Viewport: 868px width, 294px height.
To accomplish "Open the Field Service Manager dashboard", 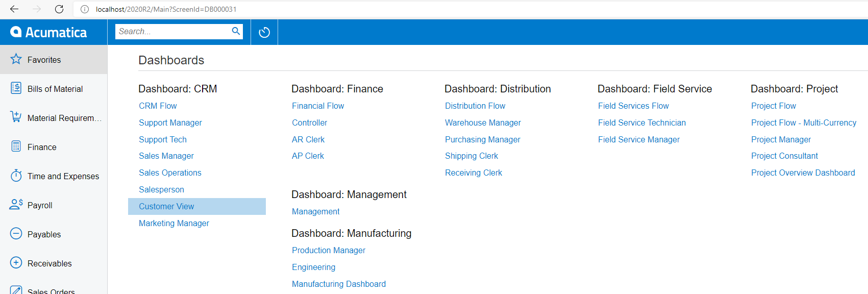I will coord(639,139).
